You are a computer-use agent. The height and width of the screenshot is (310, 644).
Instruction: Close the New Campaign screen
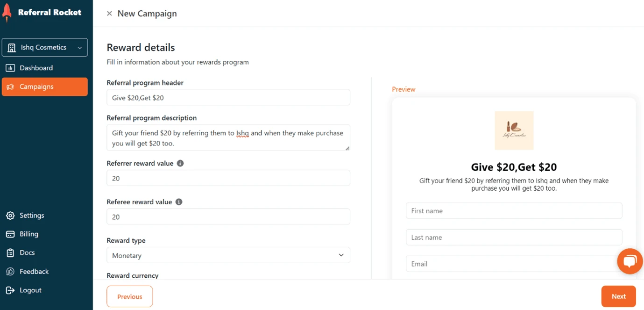109,14
